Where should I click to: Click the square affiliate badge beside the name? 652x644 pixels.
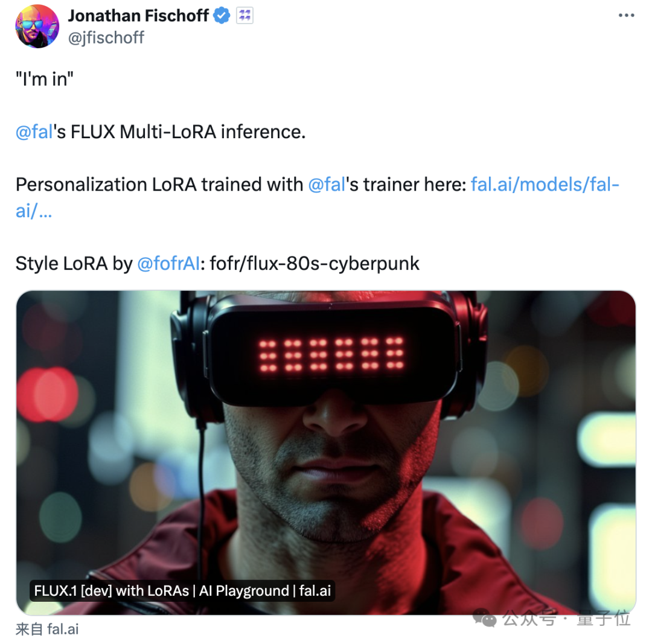coord(245,16)
